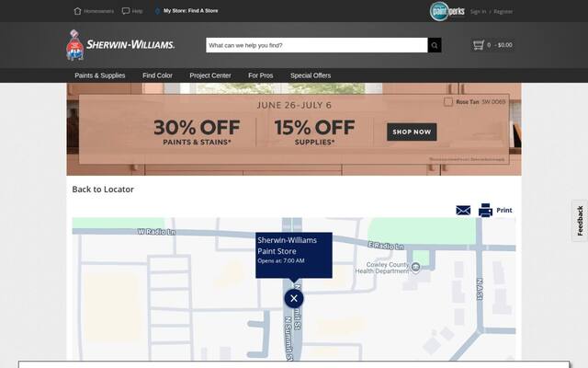
Task: Click the 15% OFF Supplies offer
Action: coord(314,132)
